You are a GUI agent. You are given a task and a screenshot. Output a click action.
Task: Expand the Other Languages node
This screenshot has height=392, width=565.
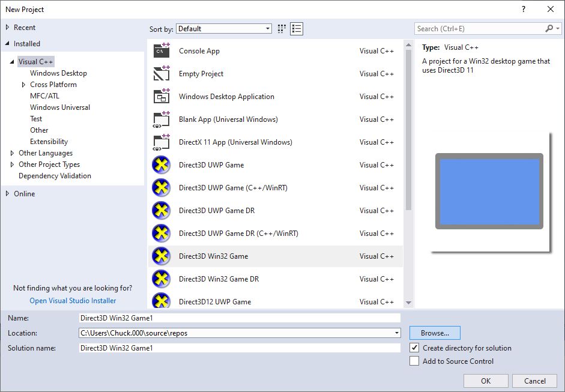(12, 153)
